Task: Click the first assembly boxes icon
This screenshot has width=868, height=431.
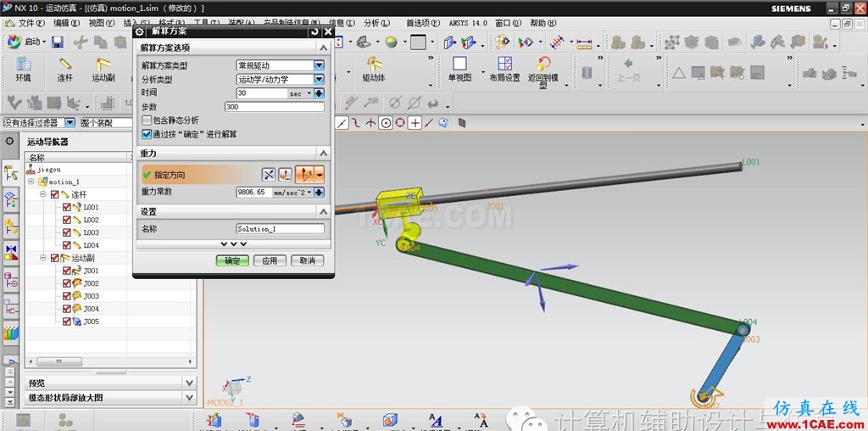Action: pos(618,42)
